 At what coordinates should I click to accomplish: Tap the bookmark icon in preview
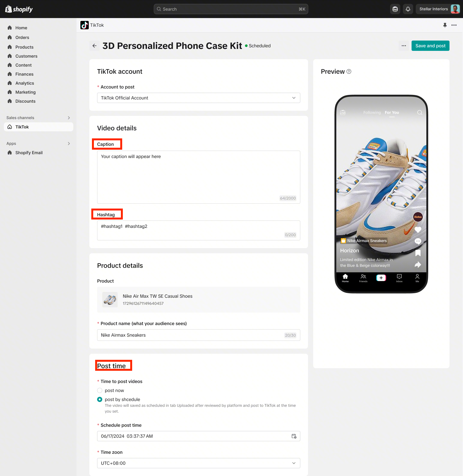click(x=418, y=253)
